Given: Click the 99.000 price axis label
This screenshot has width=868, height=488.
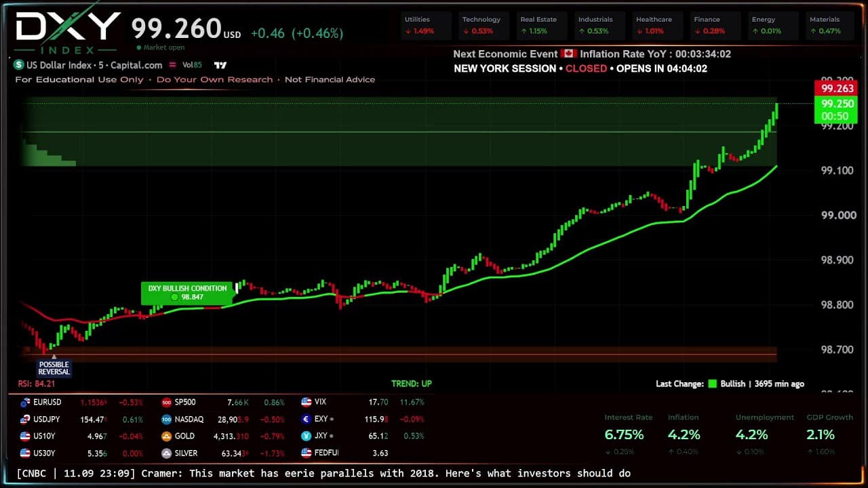Looking at the screenshot, I should pyautogui.click(x=838, y=216).
